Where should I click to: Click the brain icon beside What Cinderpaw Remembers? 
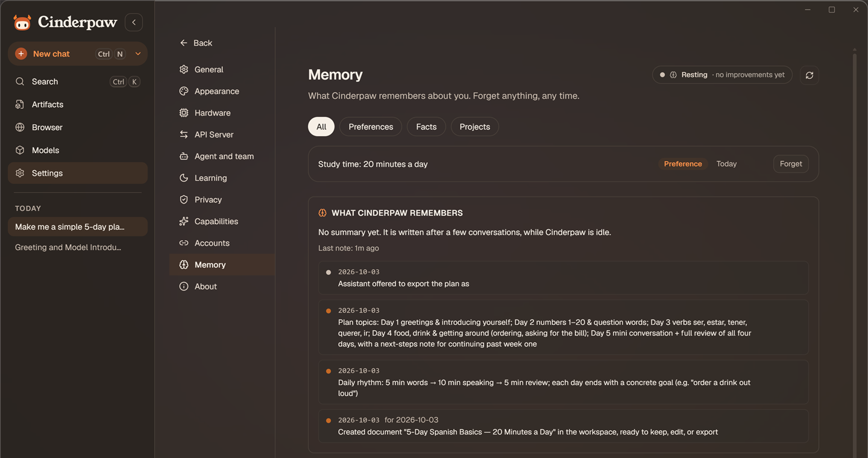(x=322, y=213)
